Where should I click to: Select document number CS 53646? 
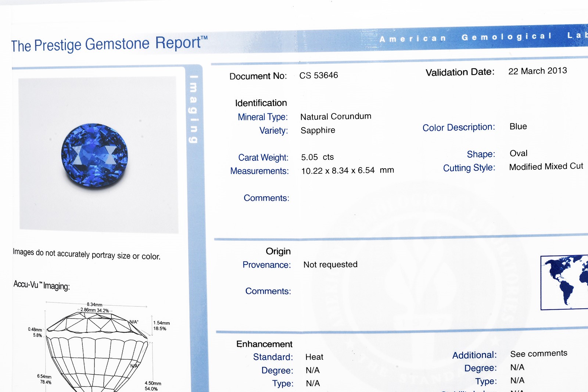click(x=318, y=75)
